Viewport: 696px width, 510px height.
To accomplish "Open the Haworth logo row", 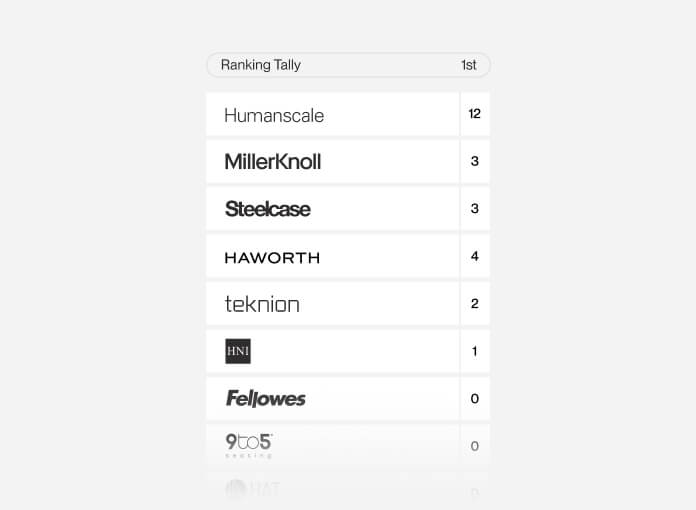I will pos(272,257).
